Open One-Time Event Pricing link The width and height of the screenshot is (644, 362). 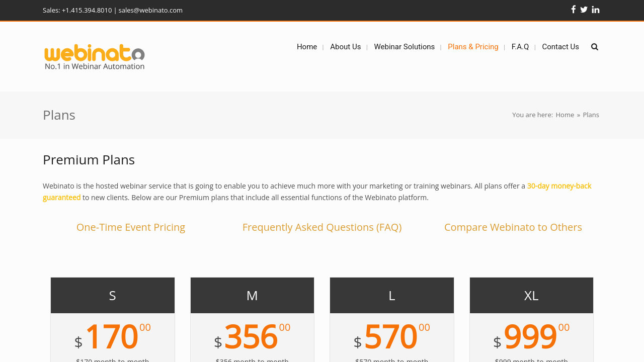(x=131, y=227)
